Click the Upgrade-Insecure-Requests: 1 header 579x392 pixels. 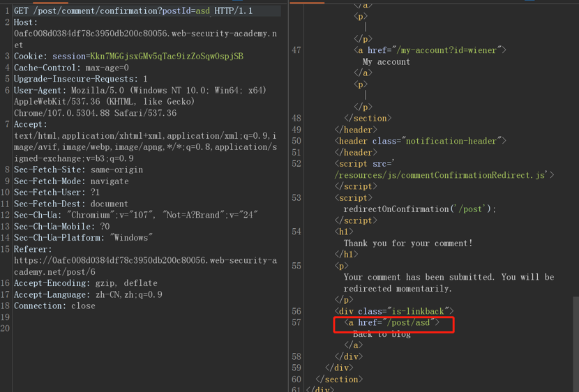coord(80,79)
